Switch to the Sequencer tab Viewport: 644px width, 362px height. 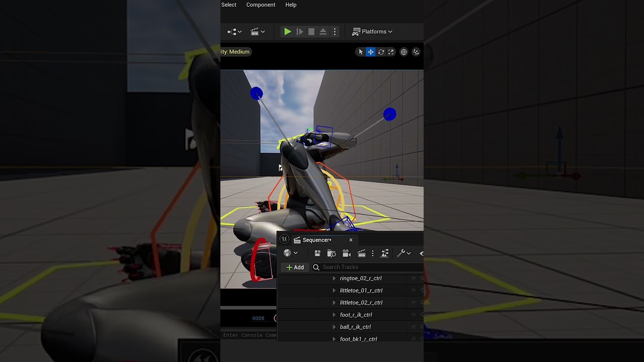[x=317, y=240]
